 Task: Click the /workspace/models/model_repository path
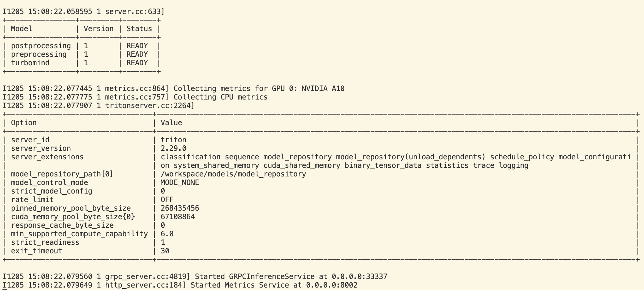233,174
